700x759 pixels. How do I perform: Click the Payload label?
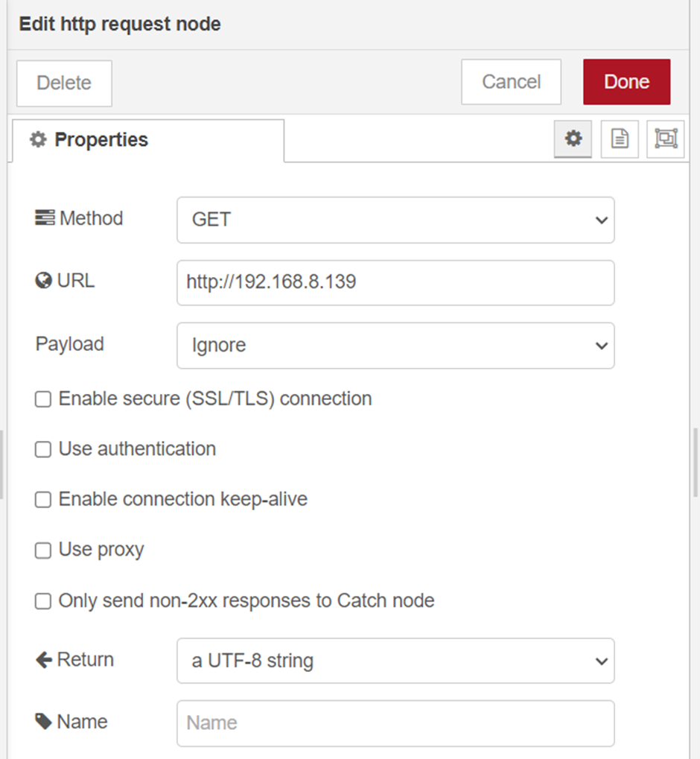70,344
